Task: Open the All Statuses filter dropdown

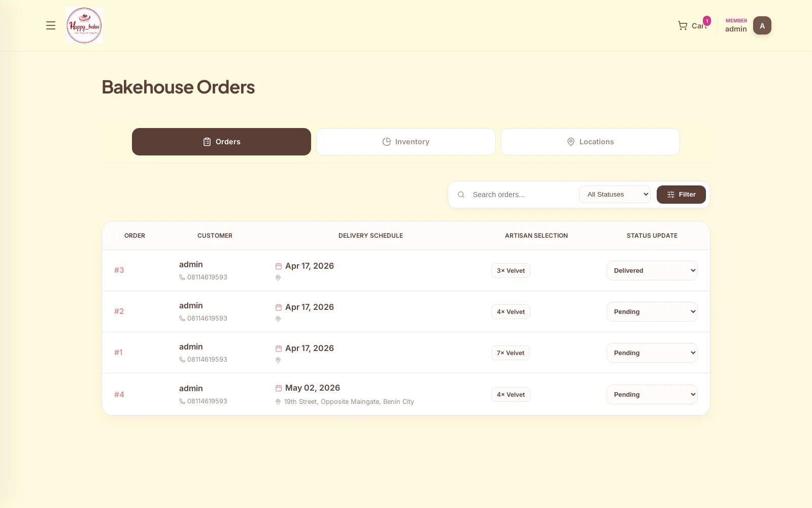Action: [x=615, y=195]
